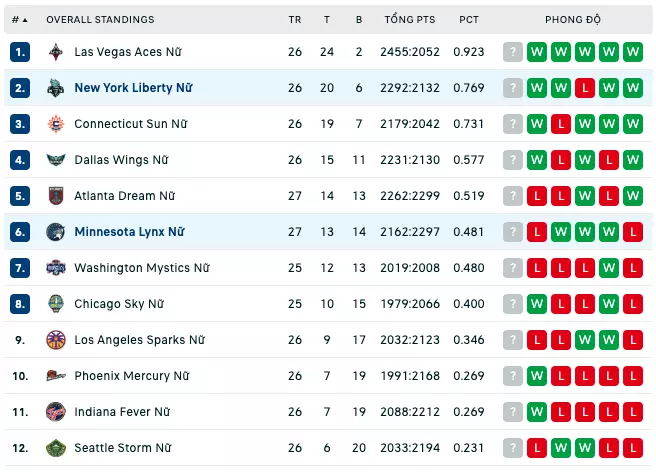656x472 pixels.
Task: Click the Indiana Fever team logo
Action: click(56, 412)
